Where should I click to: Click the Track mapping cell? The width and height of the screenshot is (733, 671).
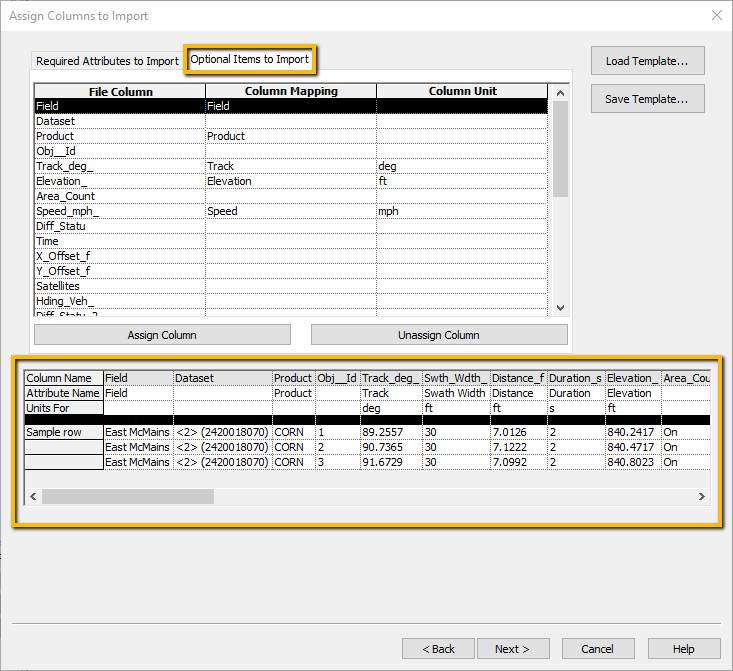(x=291, y=166)
